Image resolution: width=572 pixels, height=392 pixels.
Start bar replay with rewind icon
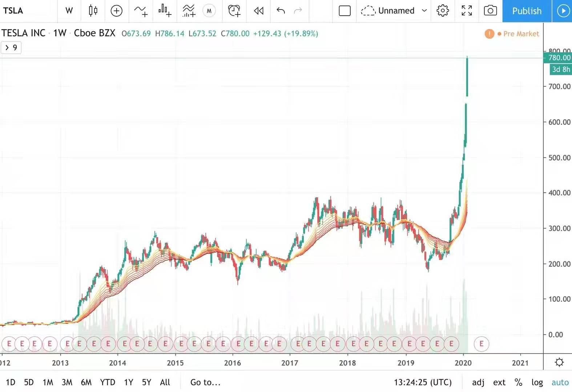coord(259,11)
